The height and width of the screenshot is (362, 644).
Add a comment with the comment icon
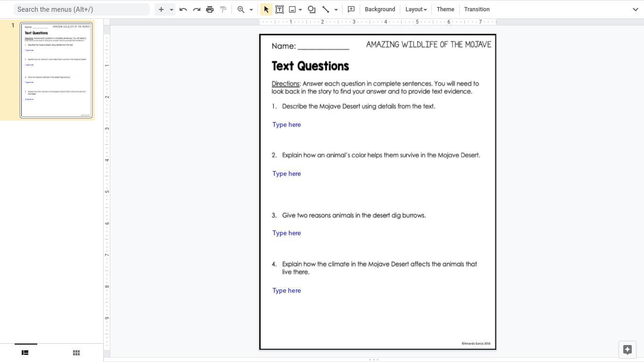(x=351, y=9)
